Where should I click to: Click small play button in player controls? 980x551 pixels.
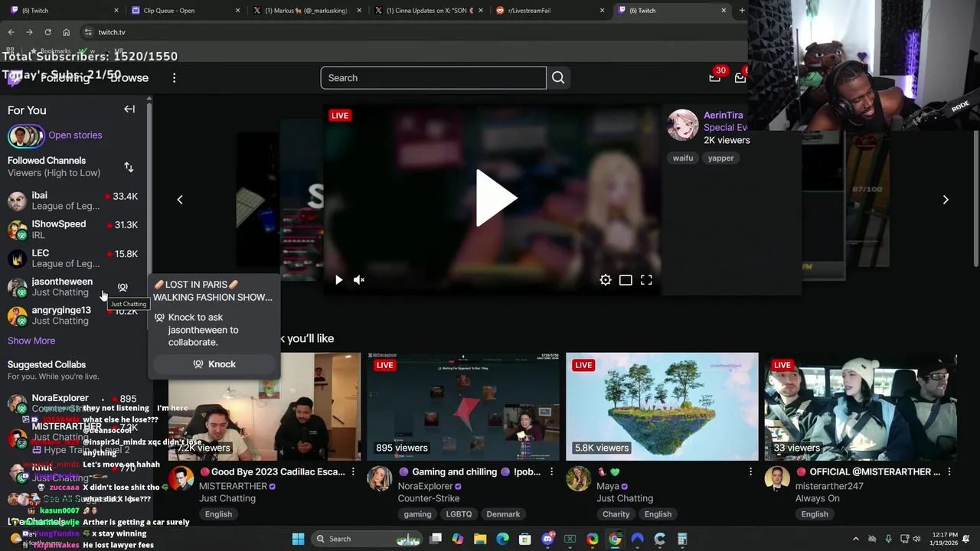pos(338,280)
